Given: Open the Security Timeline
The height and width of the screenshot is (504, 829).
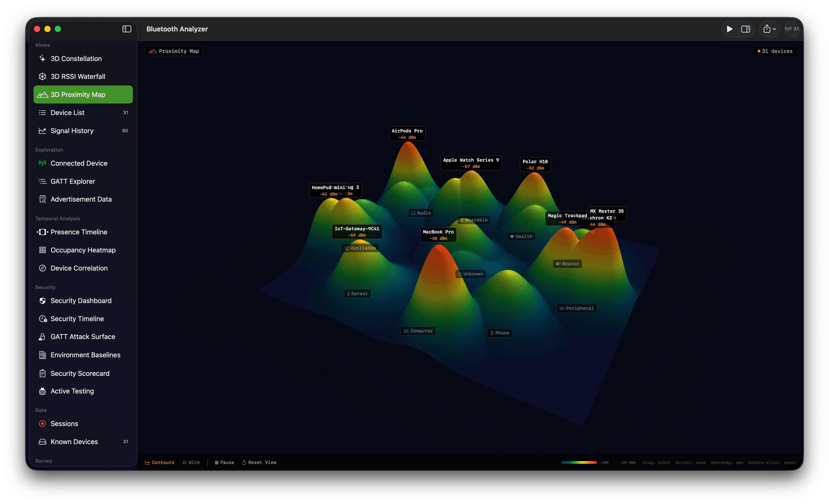Looking at the screenshot, I should point(83,319).
